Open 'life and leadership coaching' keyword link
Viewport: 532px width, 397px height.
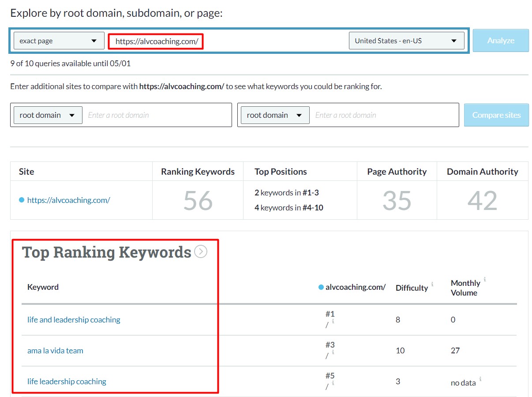click(x=74, y=320)
